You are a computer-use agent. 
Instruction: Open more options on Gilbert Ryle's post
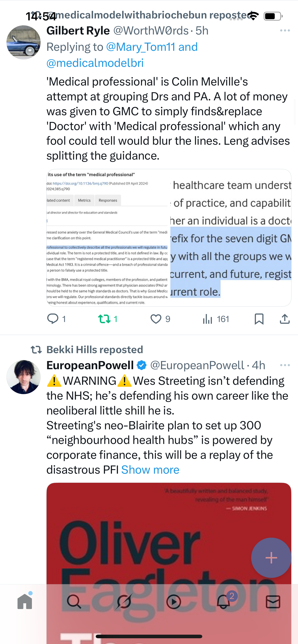click(285, 30)
